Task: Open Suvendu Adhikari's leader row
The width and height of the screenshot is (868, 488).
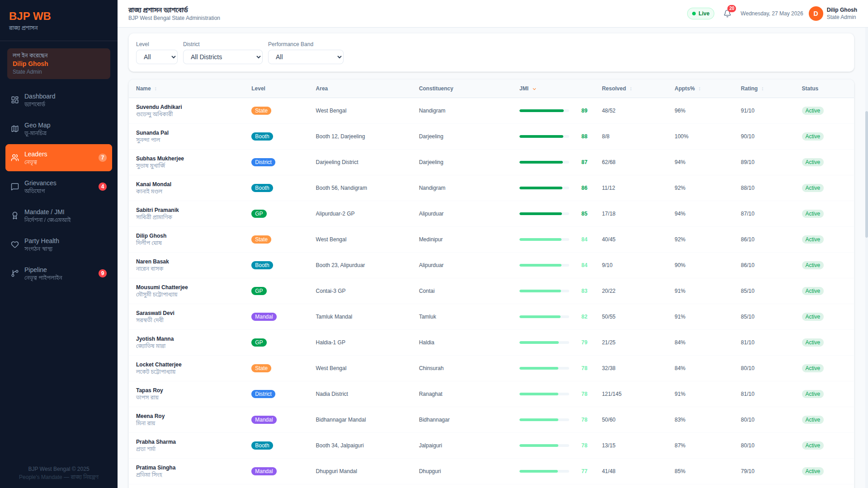Action: click(491, 111)
